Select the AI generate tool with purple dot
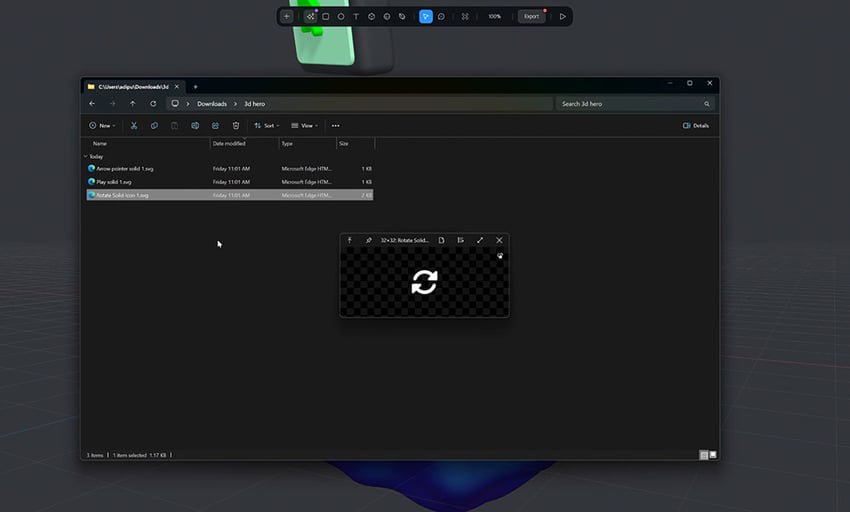 coord(311,16)
